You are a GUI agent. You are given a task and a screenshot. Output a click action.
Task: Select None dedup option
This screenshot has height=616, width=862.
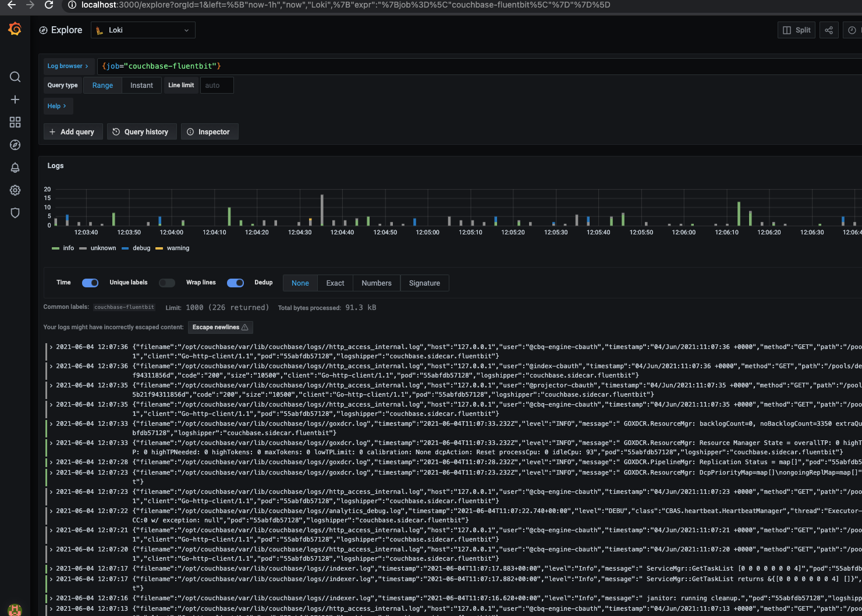(x=300, y=283)
